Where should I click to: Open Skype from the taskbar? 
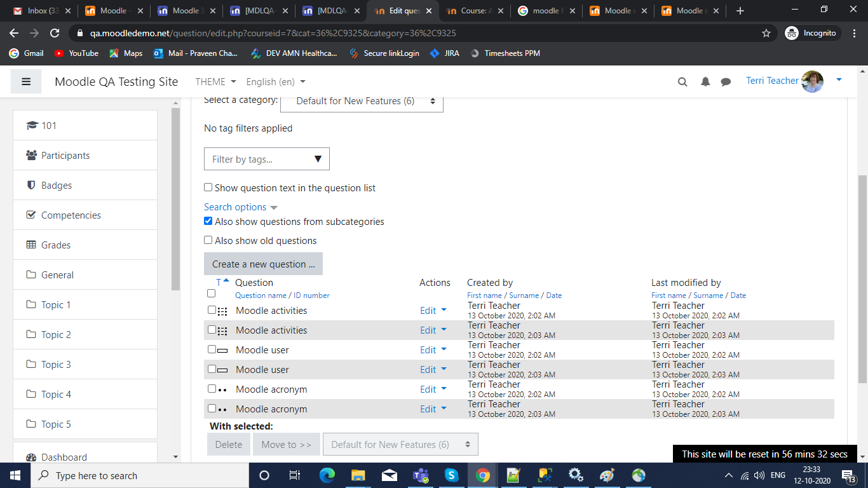[452, 475]
